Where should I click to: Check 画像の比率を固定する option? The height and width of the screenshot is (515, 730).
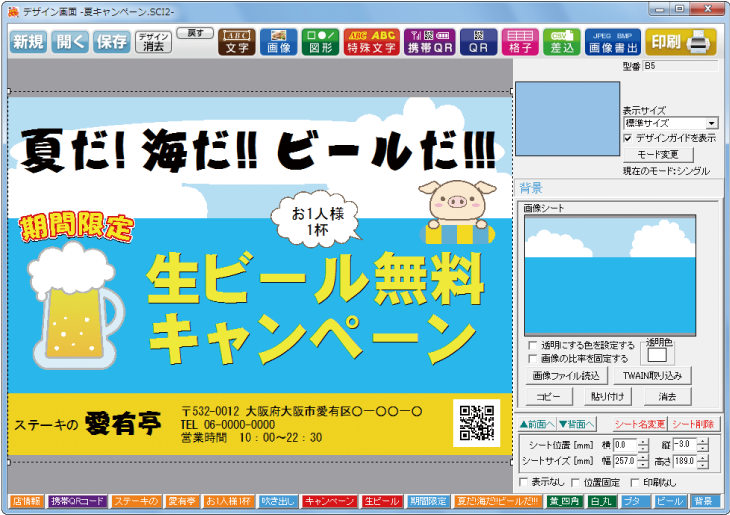point(532,358)
